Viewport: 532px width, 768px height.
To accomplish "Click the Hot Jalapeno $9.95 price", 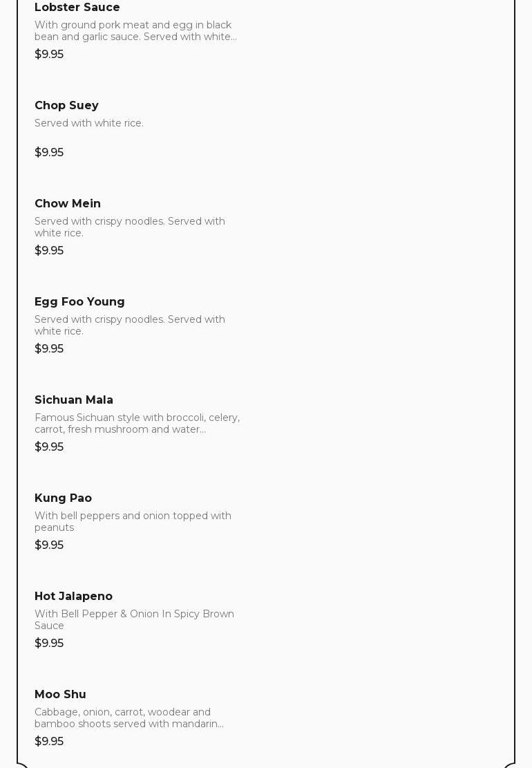I will 49,644.
